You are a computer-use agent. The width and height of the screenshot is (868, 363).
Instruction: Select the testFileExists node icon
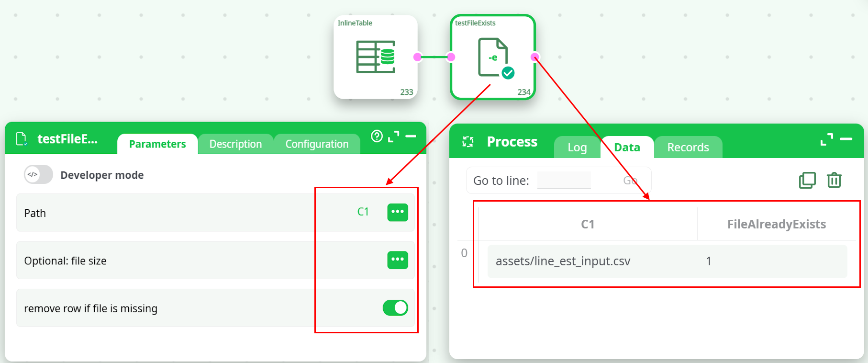coord(493,57)
